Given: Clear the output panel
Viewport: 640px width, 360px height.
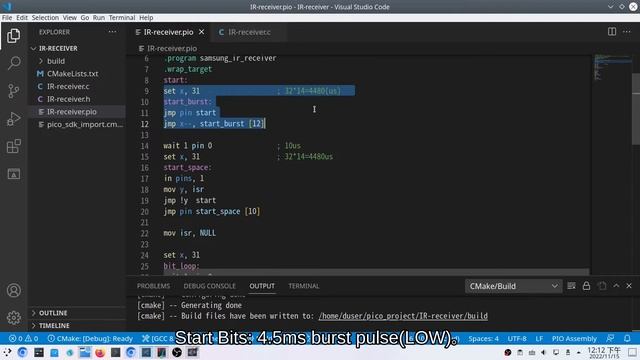Looking at the screenshot, I should pos(571,286).
